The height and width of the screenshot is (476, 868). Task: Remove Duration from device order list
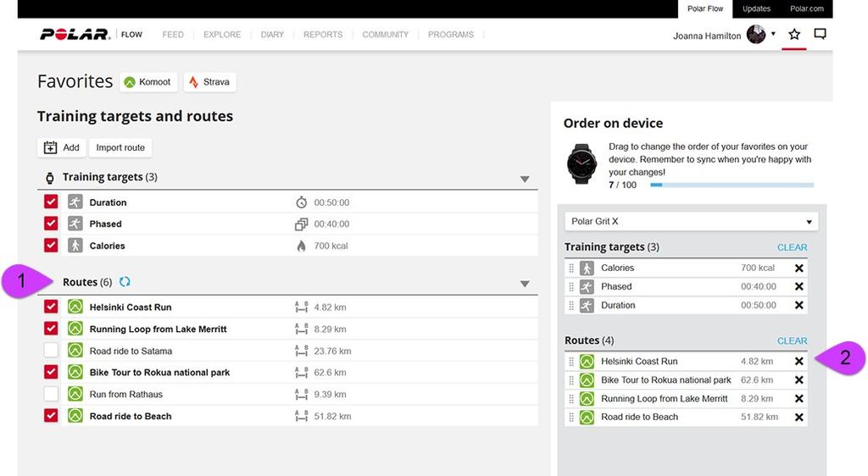798,305
